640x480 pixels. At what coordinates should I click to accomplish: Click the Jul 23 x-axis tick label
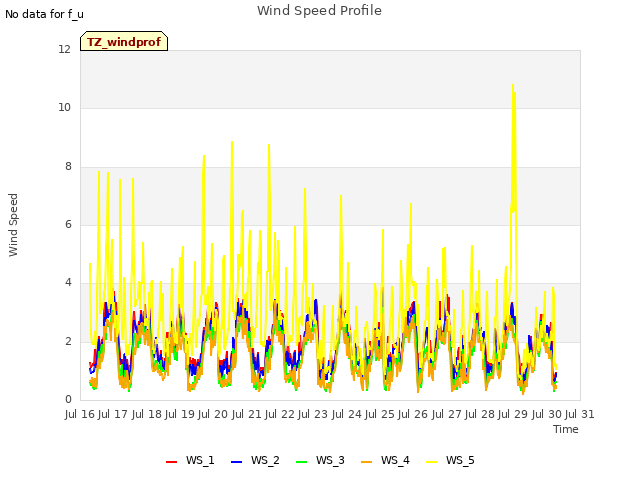[314, 414]
